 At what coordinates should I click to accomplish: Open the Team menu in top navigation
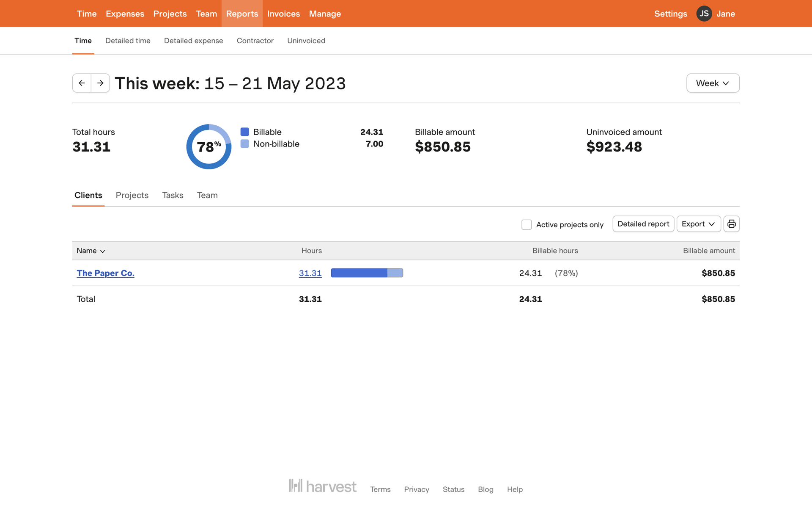coord(206,14)
